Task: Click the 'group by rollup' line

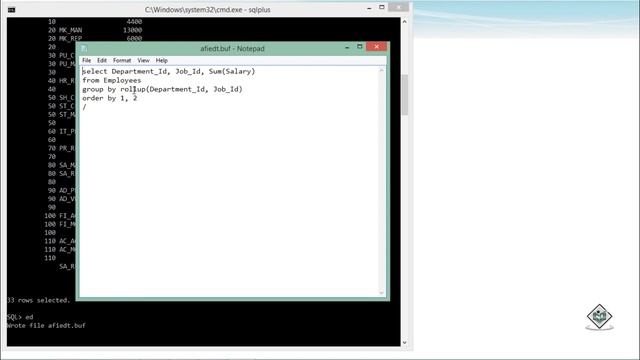Action: [x=162, y=89]
